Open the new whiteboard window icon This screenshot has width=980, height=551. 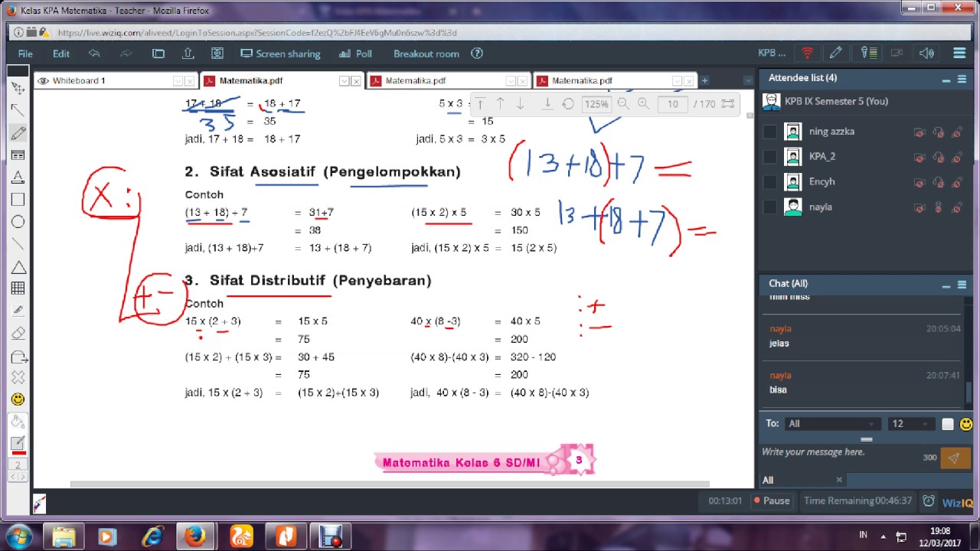pos(158,54)
